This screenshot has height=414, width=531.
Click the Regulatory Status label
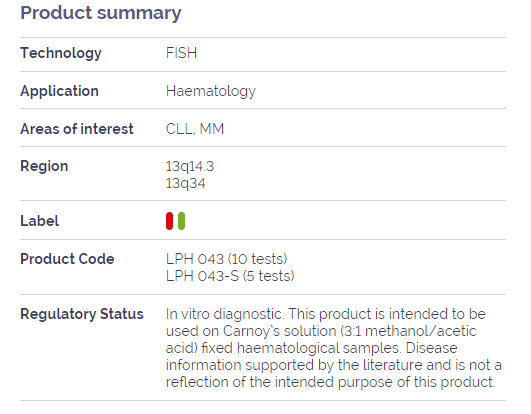click(x=82, y=314)
